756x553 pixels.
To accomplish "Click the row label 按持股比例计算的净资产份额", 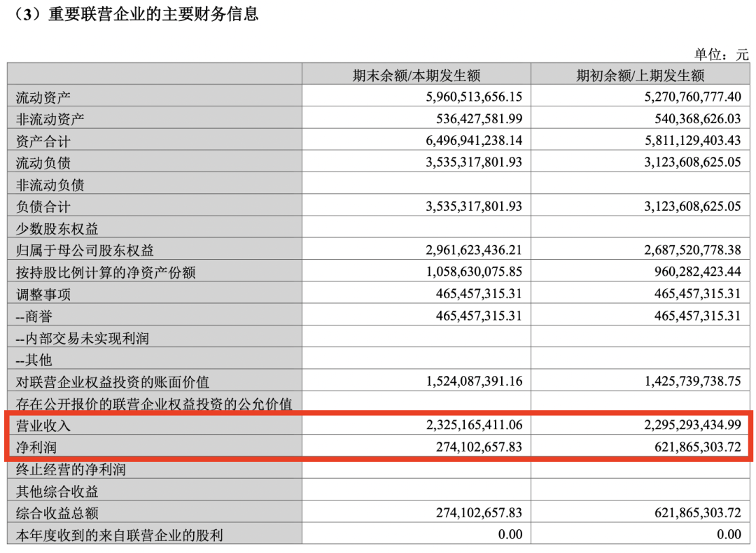I will 106,272.
